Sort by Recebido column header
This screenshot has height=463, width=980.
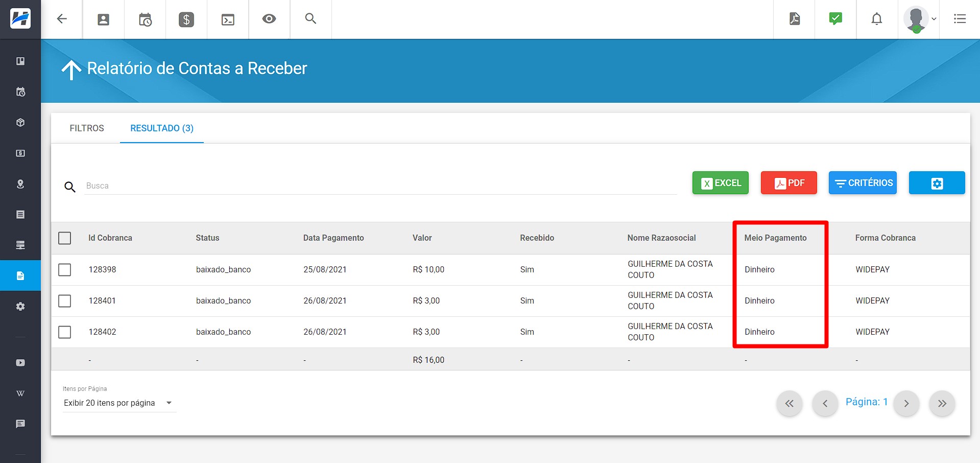(537, 238)
